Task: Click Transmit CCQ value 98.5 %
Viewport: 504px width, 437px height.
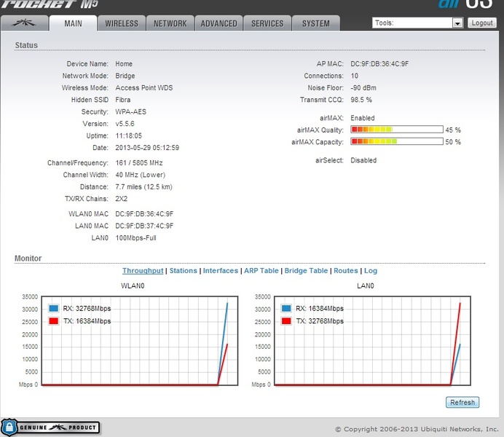Action: [361, 100]
